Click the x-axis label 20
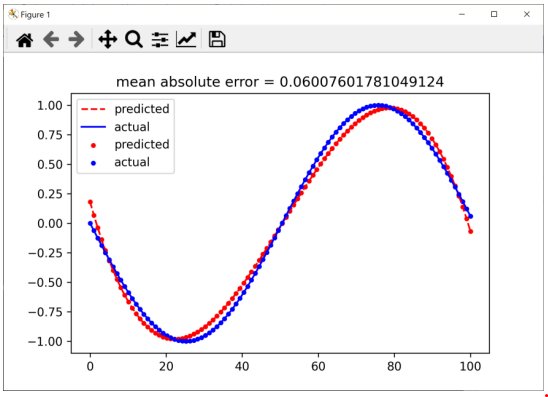Image resolution: width=548 pixels, height=397 pixels. (166, 367)
